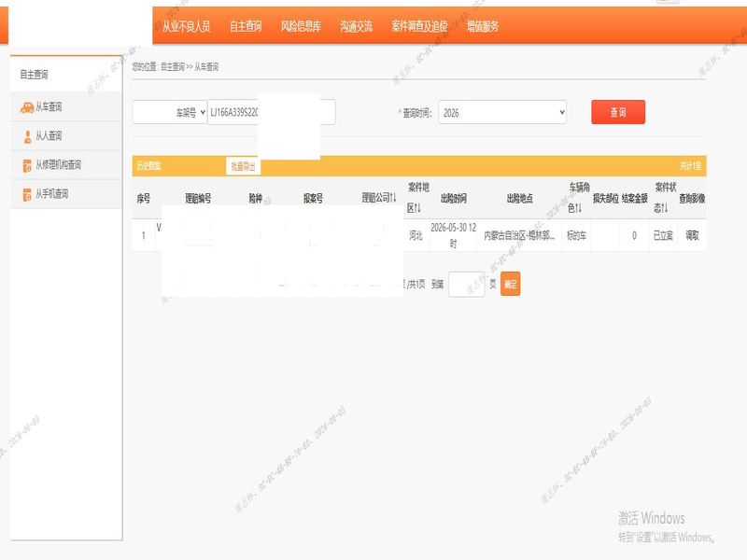747x560 pixels.
Task: Click the VIN input field
Action: point(272,112)
